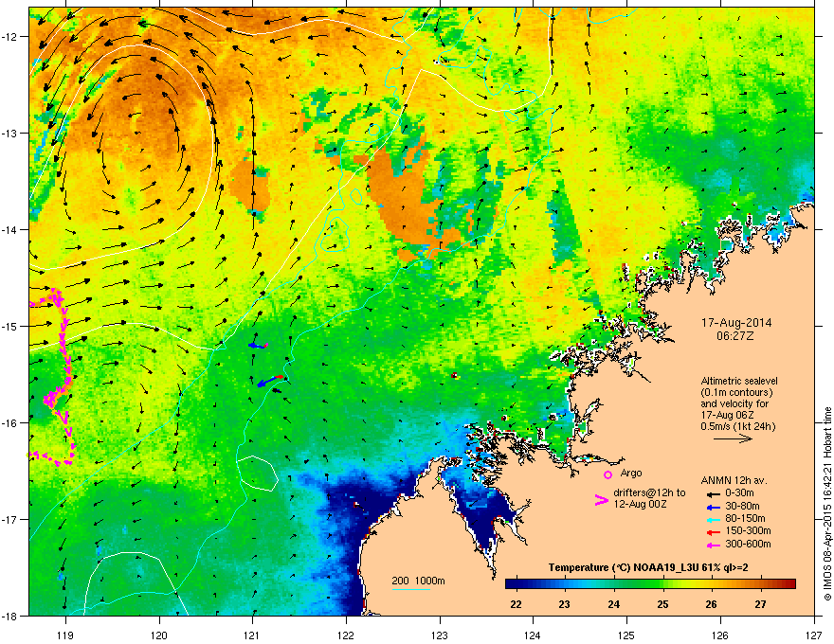Click longitude axis label 122
Image resolution: width=834 pixels, height=644 pixels.
[346, 635]
